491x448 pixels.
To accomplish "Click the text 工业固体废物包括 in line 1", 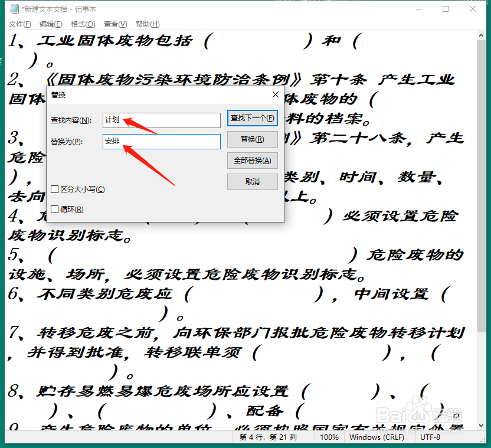I will (114, 41).
